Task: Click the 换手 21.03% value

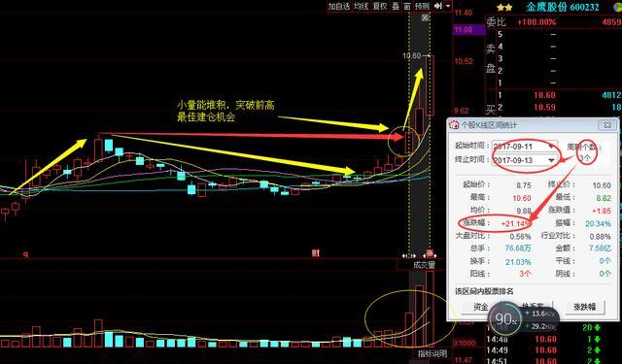Action: (x=518, y=262)
